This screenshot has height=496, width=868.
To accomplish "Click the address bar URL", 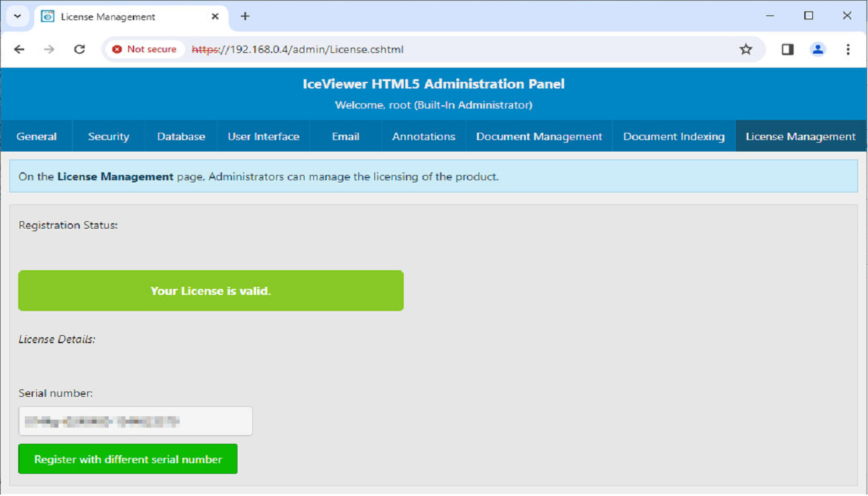I will [298, 49].
